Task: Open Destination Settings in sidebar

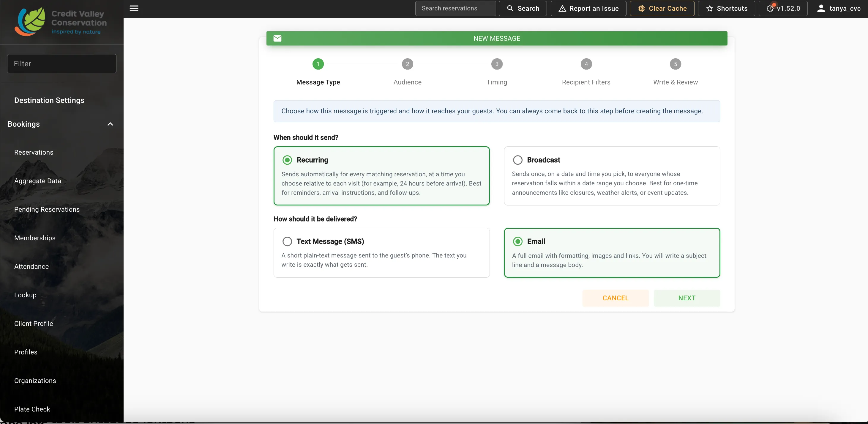Action: click(x=49, y=100)
